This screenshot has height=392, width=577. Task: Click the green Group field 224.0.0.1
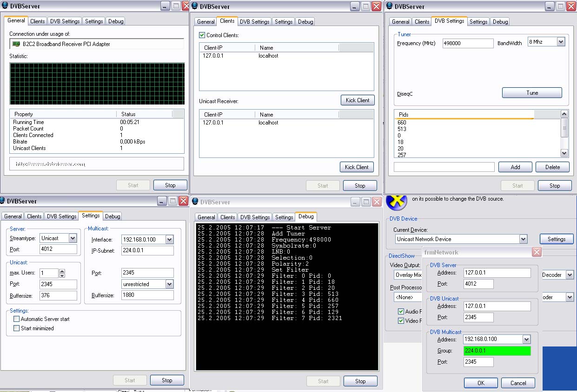tap(497, 351)
